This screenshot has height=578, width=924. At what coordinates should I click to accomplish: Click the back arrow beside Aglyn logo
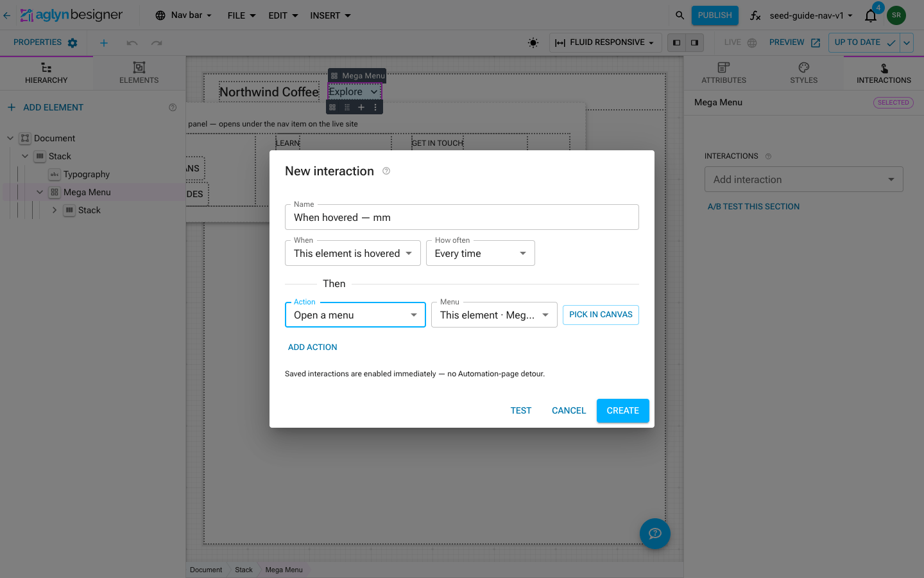pyautogui.click(x=7, y=15)
